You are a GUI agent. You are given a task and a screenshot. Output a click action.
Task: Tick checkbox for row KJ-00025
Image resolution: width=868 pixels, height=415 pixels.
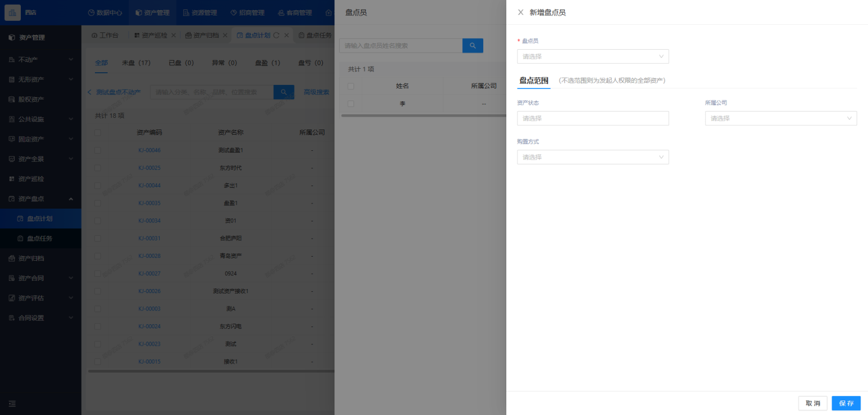(98, 168)
